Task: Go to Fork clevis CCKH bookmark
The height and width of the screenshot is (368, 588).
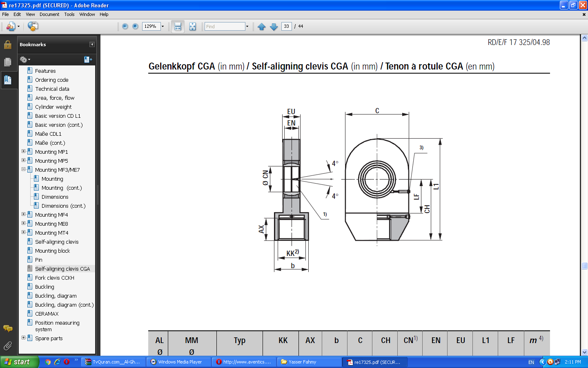Action: pos(55,278)
